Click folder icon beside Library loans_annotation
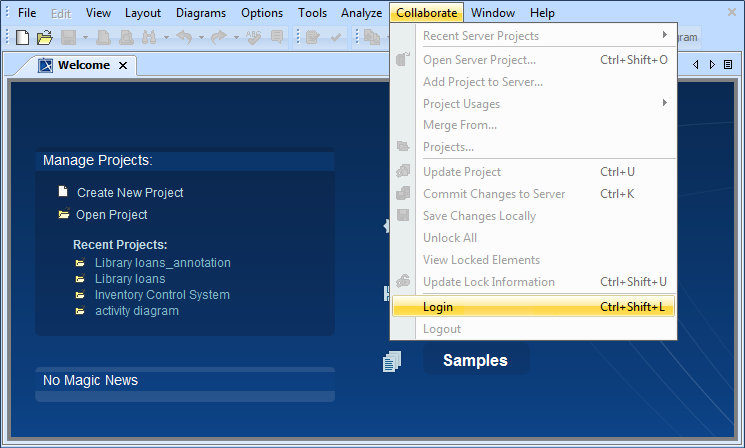 [80, 263]
